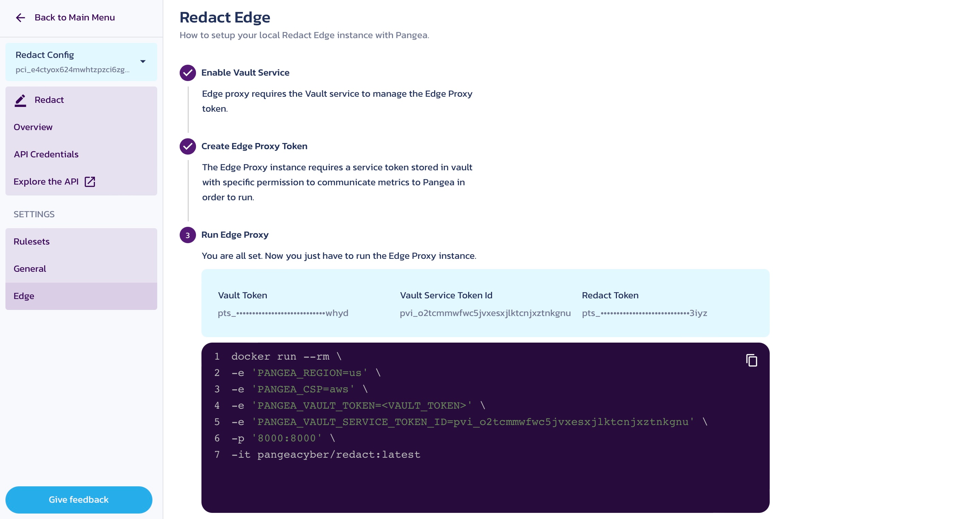The width and height of the screenshot is (980, 519).
Task: Click the Give feedback button
Action: pyautogui.click(x=79, y=500)
